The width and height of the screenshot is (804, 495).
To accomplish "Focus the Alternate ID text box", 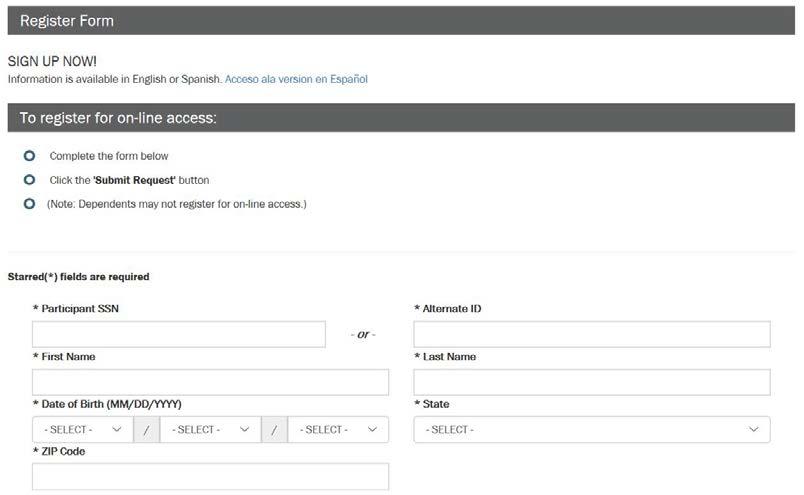I will point(591,334).
